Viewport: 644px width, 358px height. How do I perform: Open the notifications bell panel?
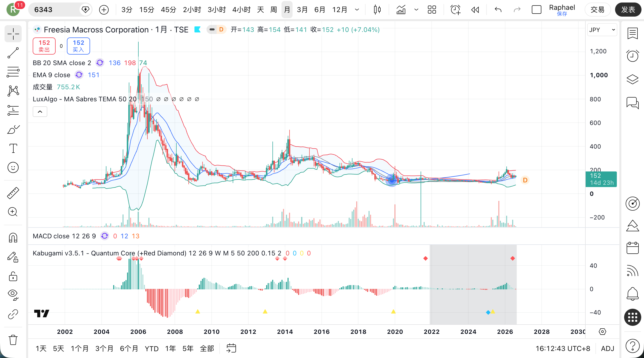click(632, 294)
